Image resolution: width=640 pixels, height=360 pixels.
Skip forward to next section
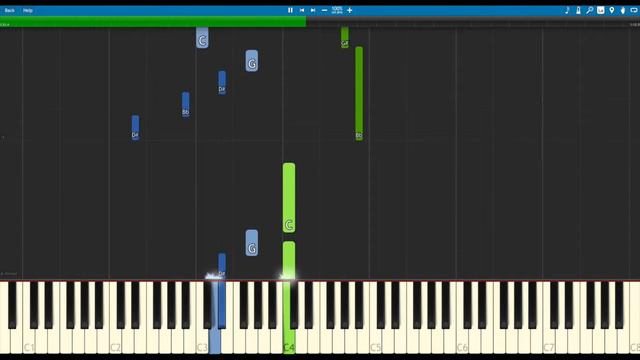click(313, 10)
